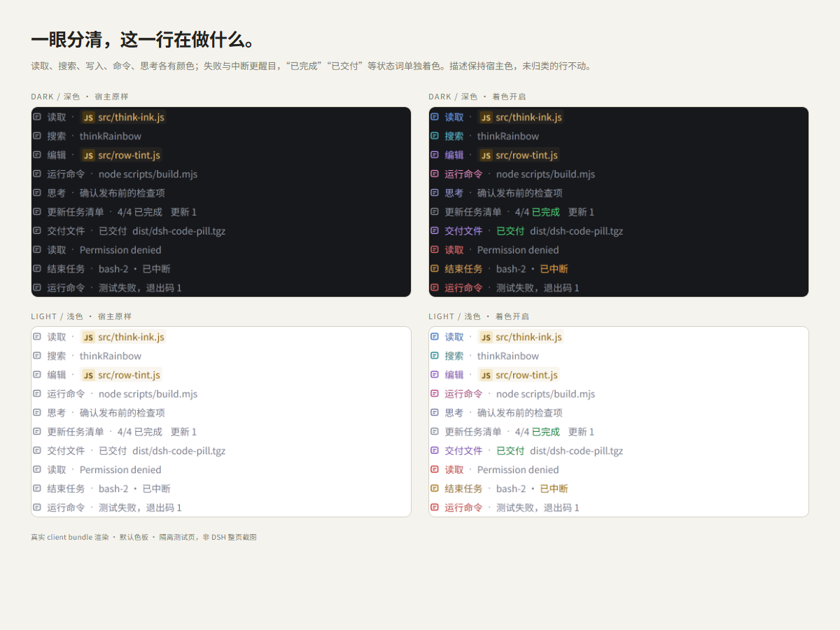Click pink icon before 运行命令 node scripts/build.mjs, dark 着色开启
The image size is (840, 630).
click(435, 174)
